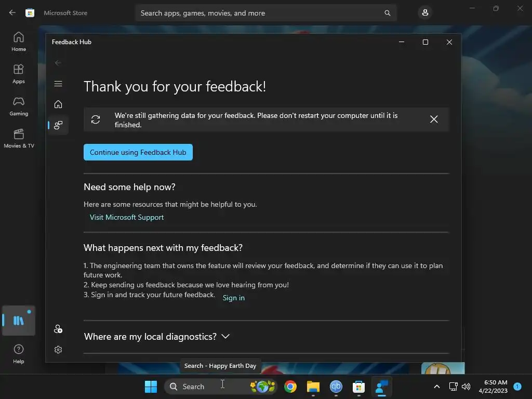The width and height of the screenshot is (532, 399).
Task: Close the Feedback Hub window
Action: [449, 42]
